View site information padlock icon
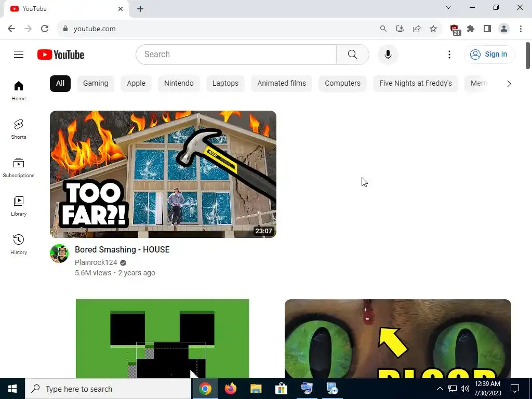532x399 pixels. [x=65, y=29]
